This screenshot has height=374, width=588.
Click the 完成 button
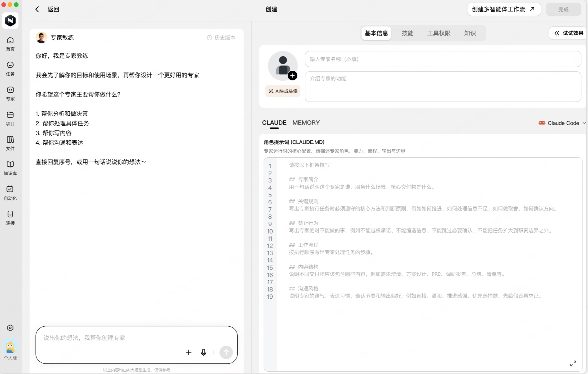point(563,9)
